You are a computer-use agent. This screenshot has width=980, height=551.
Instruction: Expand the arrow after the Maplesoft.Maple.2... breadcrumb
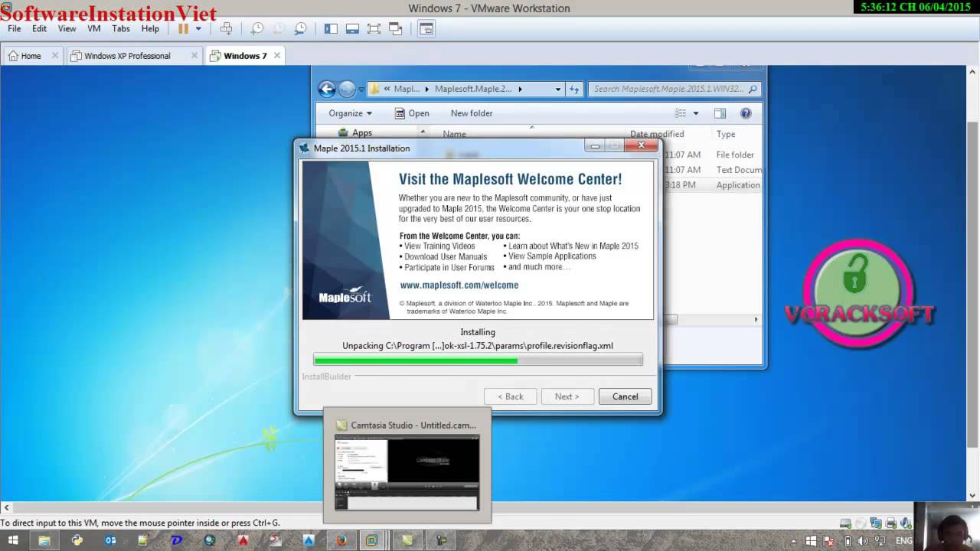pos(520,89)
